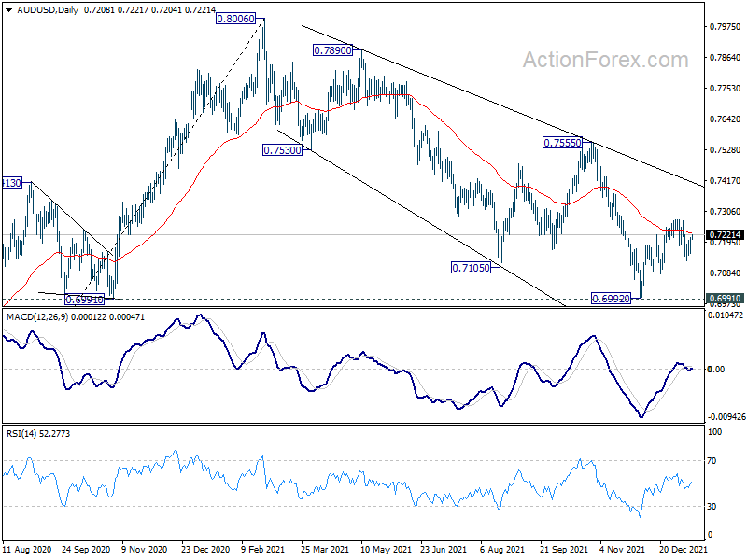747x560 pixels.
Task: Click the 20 Dec 2021 date label
Action: 684,549
